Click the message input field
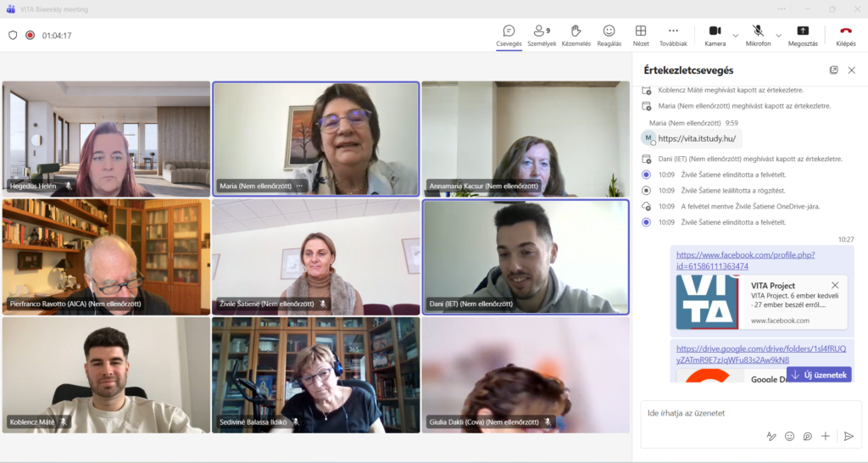 click(721, 414)
